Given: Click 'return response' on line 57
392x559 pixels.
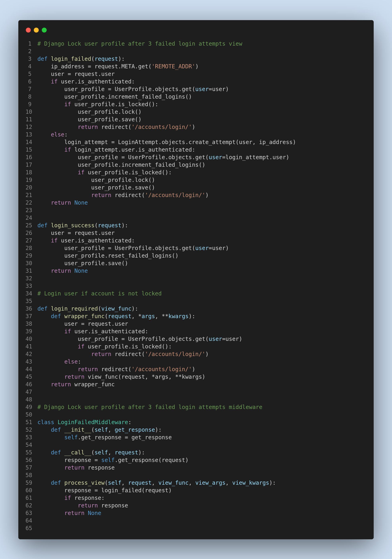Looking at the screenshot, I should (x=89, y=468).
